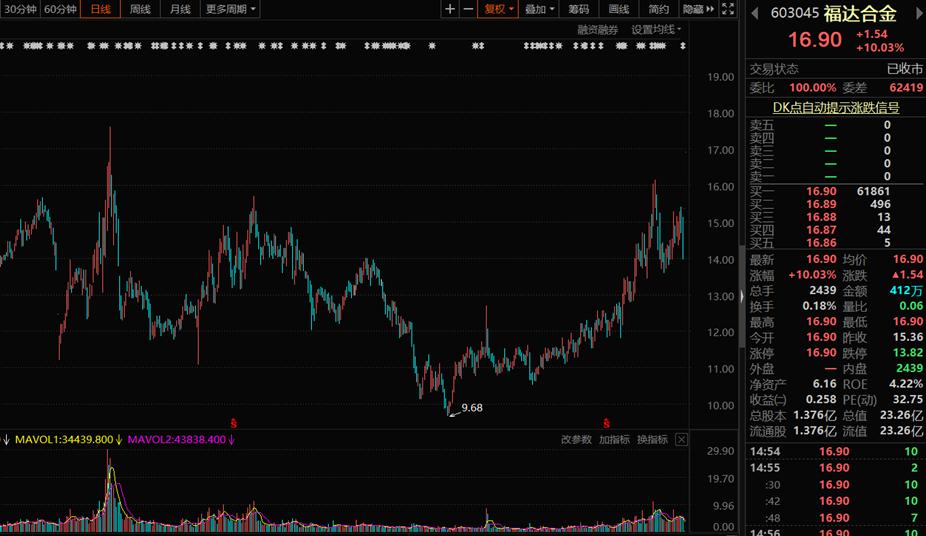Click PE(动) 32.75 value
The width and height of the screenshot is (926, 536).
point(908,400)
